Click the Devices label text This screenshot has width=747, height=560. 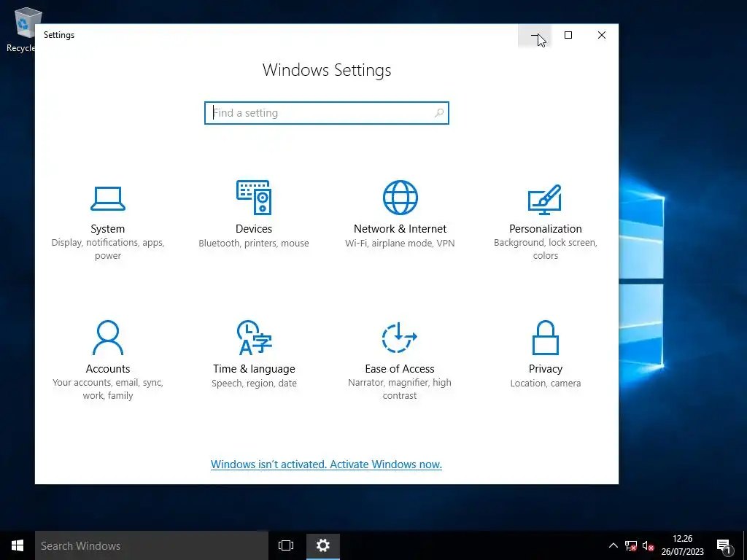click(x=254, y=228)
